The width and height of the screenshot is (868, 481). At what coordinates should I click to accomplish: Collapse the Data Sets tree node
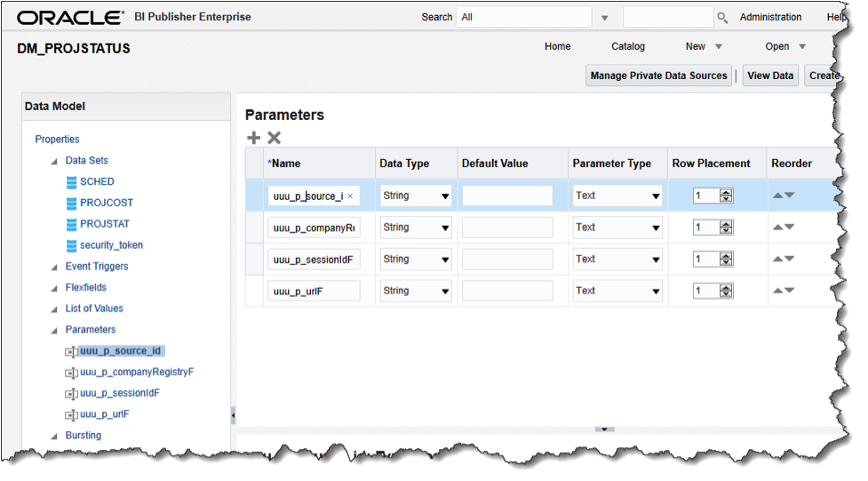54,162
